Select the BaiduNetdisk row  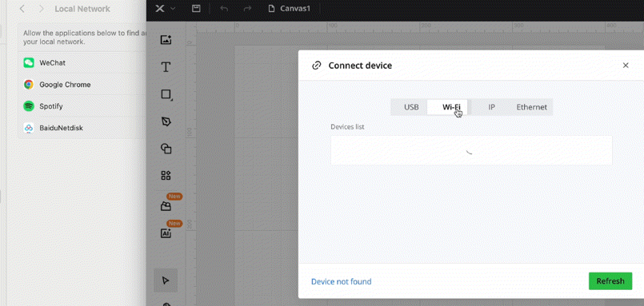(82, 128)
